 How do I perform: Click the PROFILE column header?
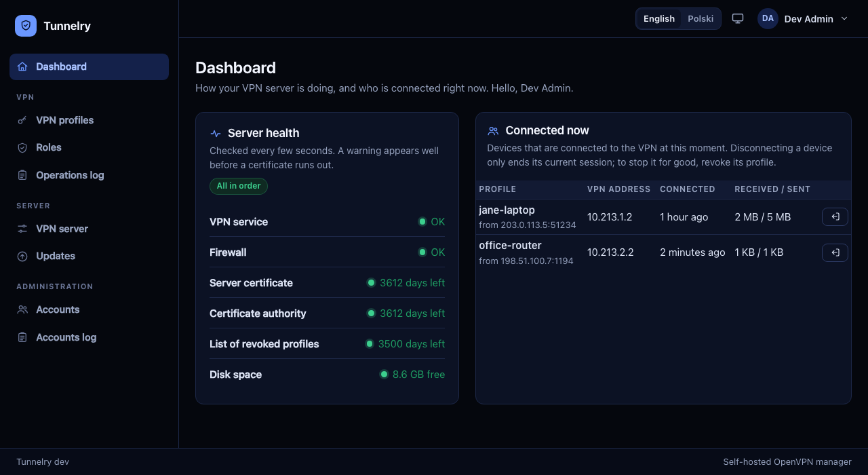(498, 189)
